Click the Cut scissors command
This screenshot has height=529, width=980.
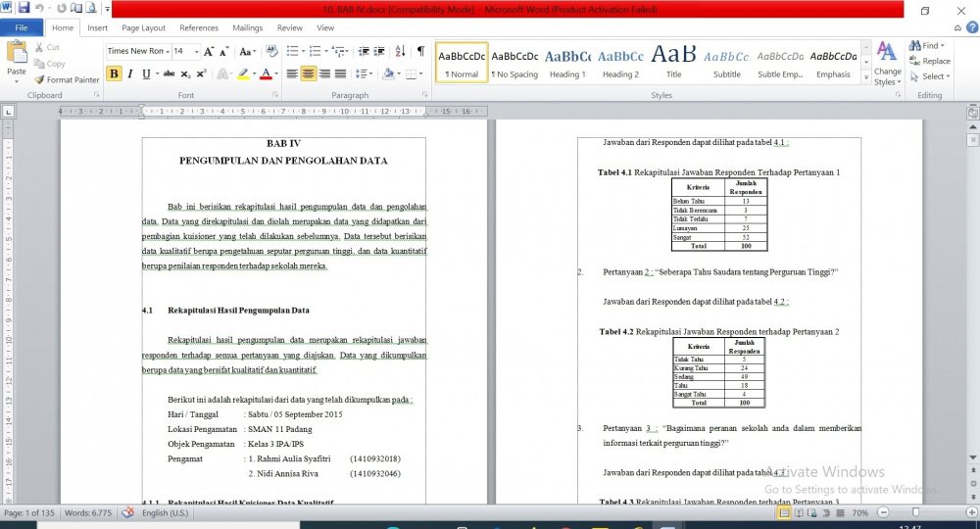point(47,47)
